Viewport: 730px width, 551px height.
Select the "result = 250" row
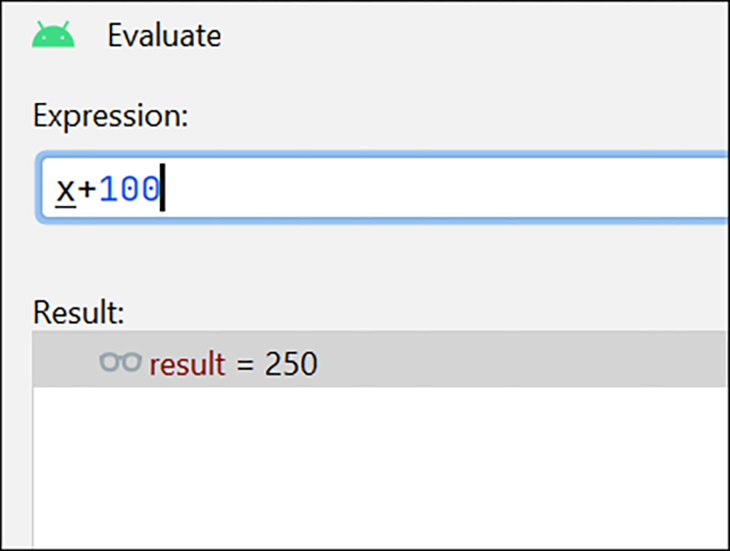[400, 361]
